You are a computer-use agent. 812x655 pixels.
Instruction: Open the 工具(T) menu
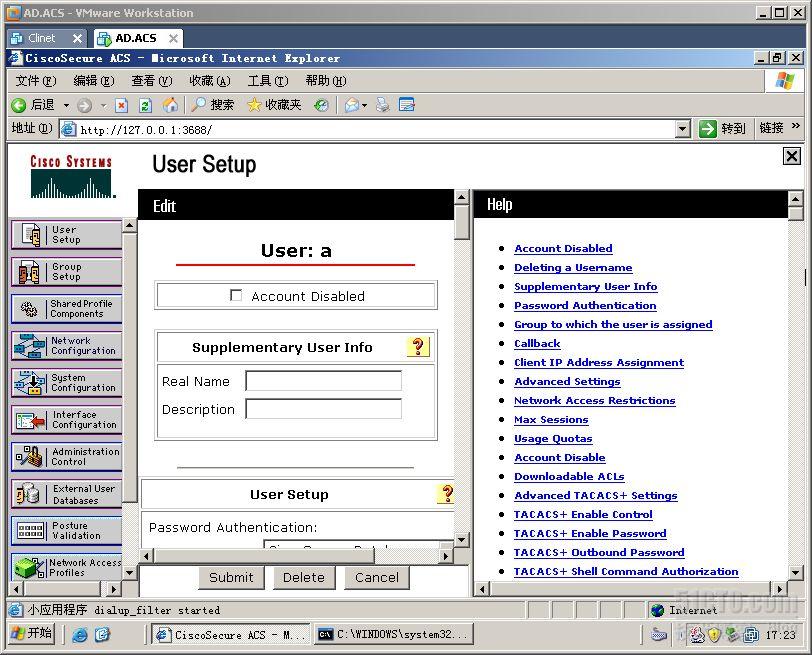268,81
